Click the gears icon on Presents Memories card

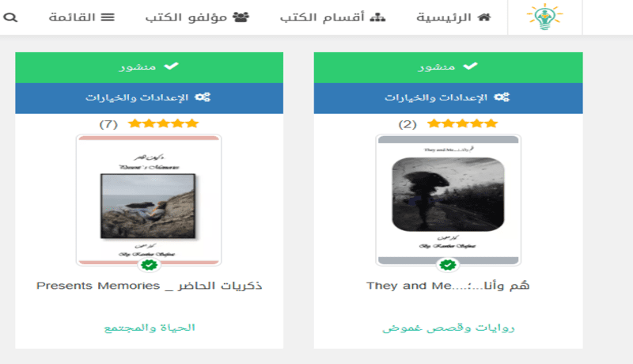click(203, 97)
